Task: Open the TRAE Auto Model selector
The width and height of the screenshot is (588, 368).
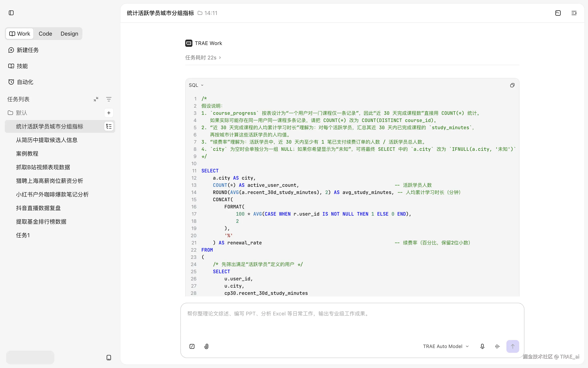Action: pos(446,346)
